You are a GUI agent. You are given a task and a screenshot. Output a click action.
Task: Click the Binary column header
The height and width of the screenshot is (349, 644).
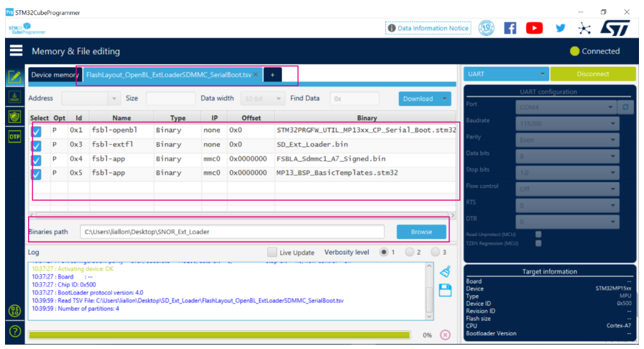(367, 118)
